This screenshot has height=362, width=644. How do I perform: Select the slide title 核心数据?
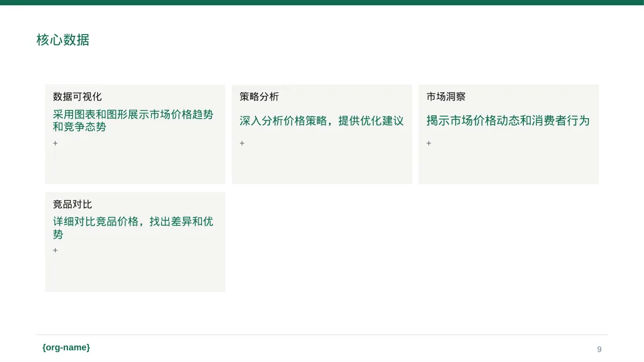(x=63, y=40)
